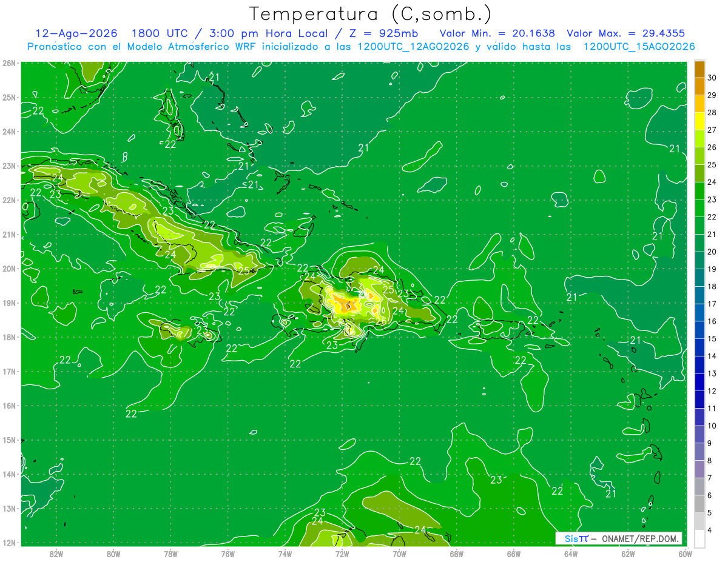
Task: Select the purple legend swatch between 8 and 9
Action: 699,452
